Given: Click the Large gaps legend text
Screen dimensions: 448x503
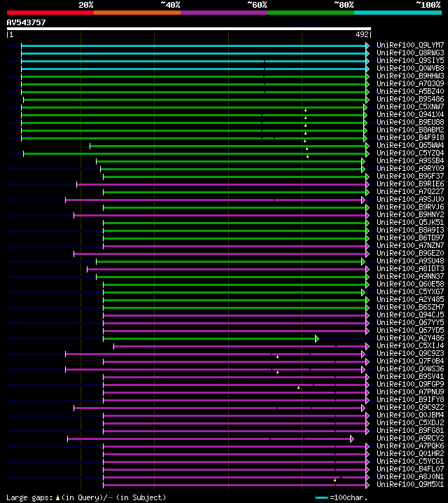Looking at the screenshot, I should [x=30, y=497].
